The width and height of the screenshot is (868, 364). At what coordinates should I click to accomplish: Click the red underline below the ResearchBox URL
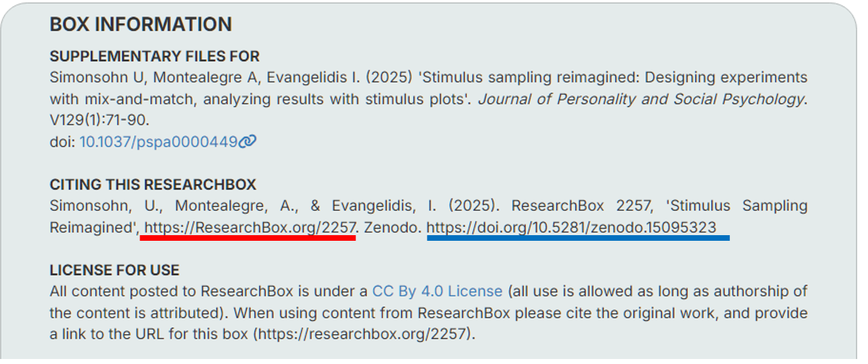pos(247,238)
